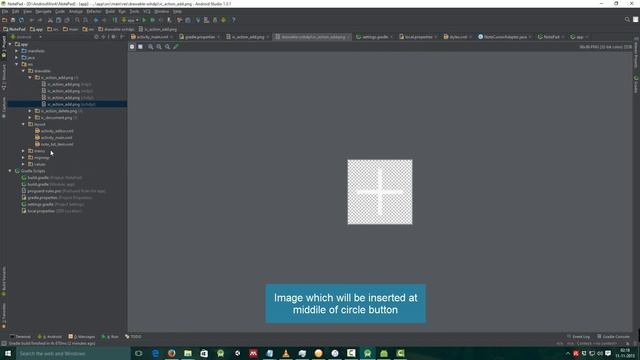
Task: Open VLC from the taskbar
Action: [x=286, y=353]
